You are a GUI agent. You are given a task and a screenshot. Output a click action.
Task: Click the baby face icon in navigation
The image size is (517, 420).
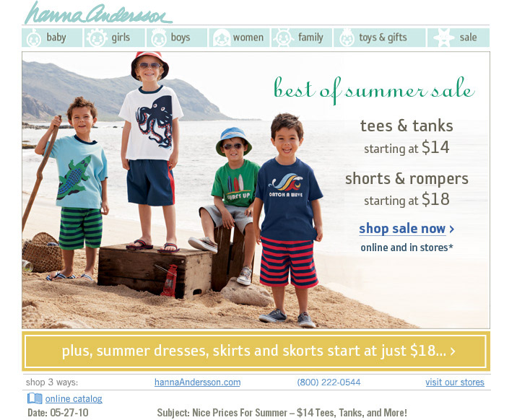click(33, 38)
